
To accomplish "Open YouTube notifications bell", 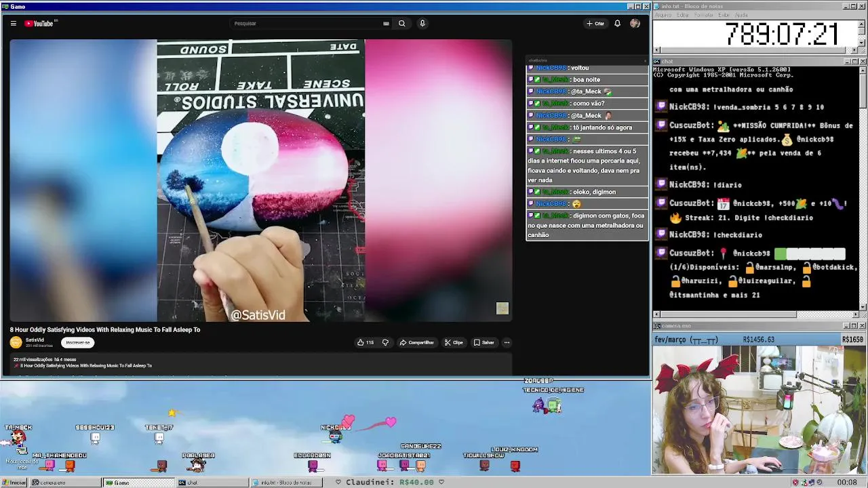I will [617, 24].
